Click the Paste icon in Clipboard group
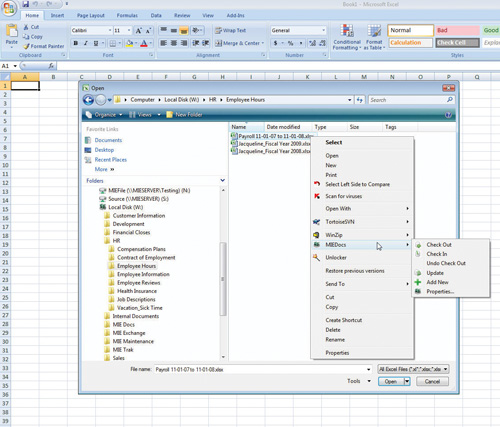This screenshot has height=427, width=500. click(x=12, y=31)
